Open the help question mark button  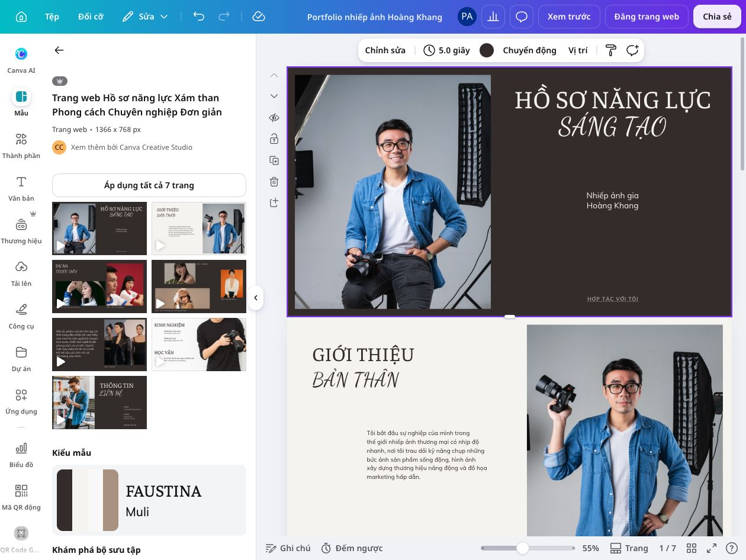pyautogui.click(x=733, y=548)
